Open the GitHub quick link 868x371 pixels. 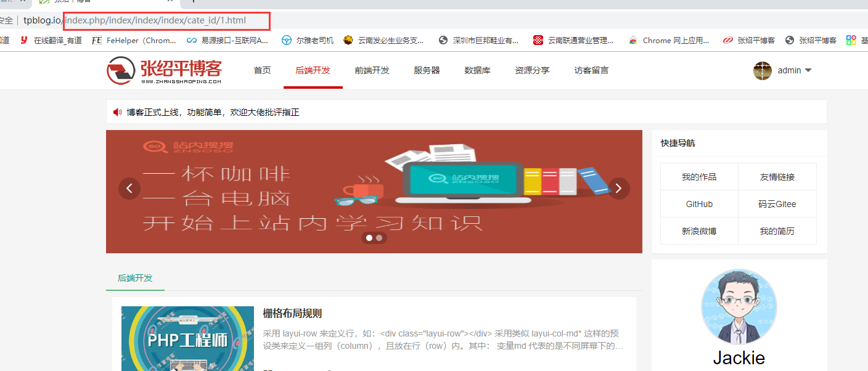pos(699,204)
